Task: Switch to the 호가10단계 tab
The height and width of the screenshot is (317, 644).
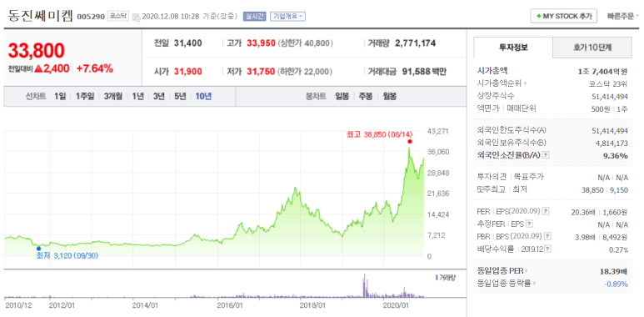Action: point(592,48)
